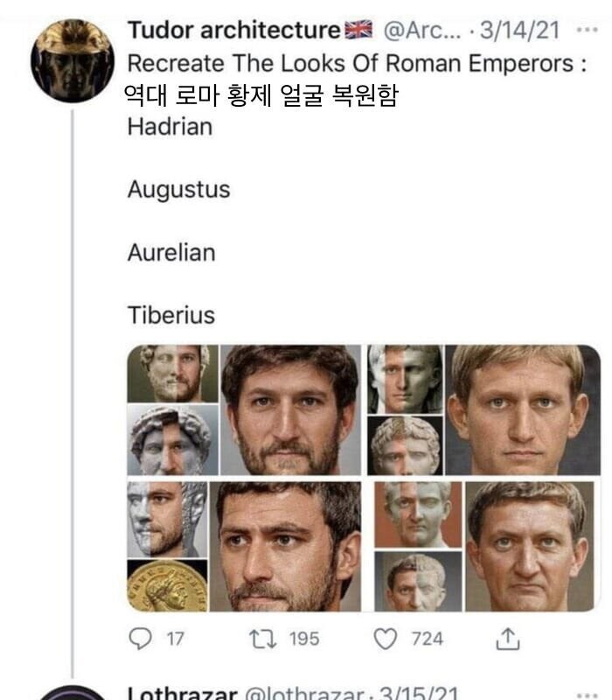Click the 195 retweet count
The width and height of the screenshot is (612, 700).
pyautogui.click(x=303, y=639)
